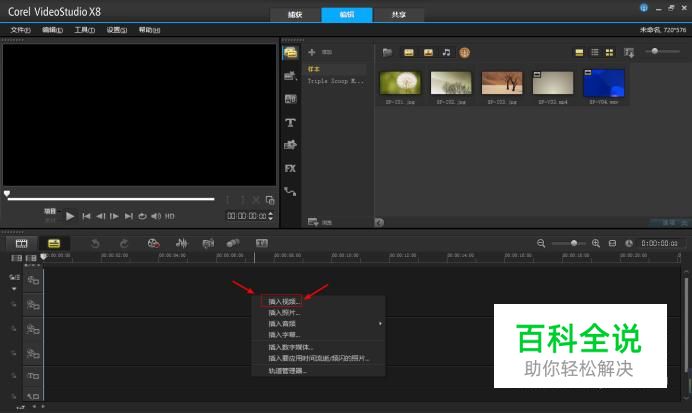Click the round orange icon in library toolbar

pyautogui.click(x=464, y=53)
